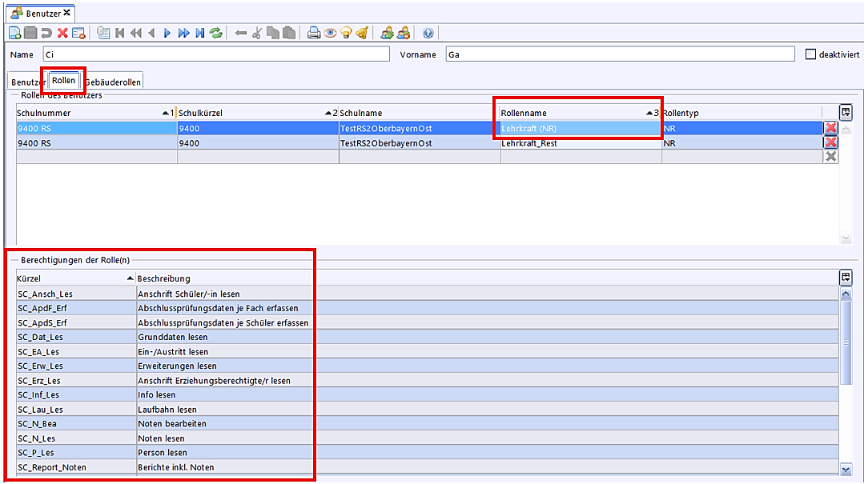Image resolution: width=868 pixels, height=484 pixels.
Task: Click the bell icon
Action: 362,33
